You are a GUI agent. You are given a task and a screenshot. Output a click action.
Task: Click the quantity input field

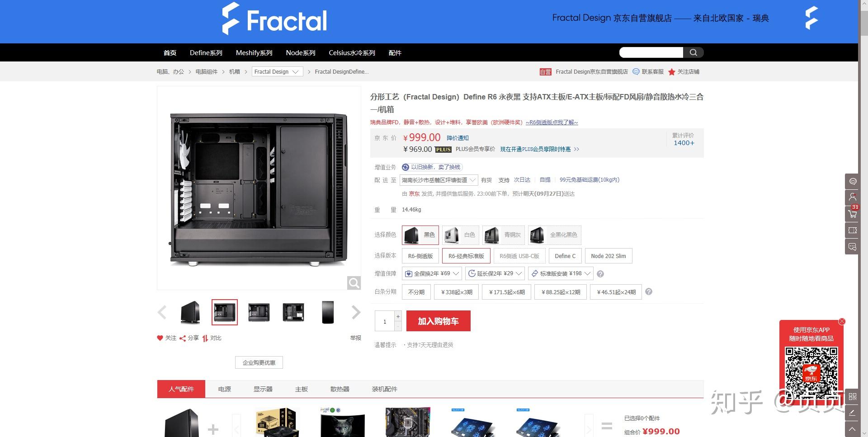click(385, 321)
